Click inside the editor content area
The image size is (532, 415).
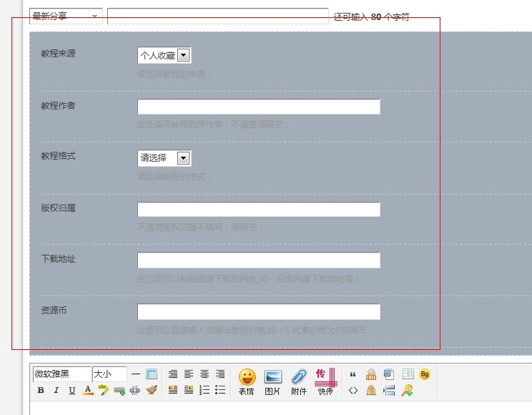(x=280, y=408)
